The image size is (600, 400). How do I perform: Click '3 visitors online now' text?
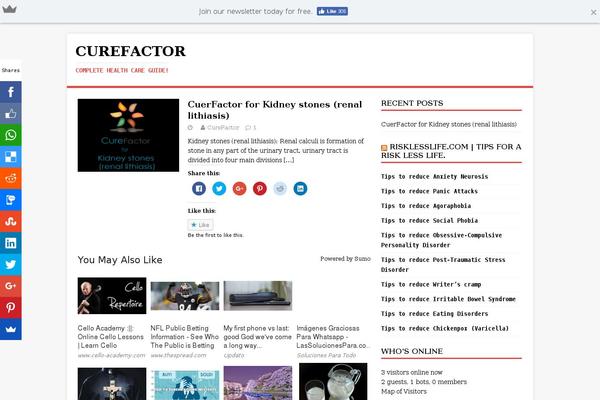click(412, 372)
